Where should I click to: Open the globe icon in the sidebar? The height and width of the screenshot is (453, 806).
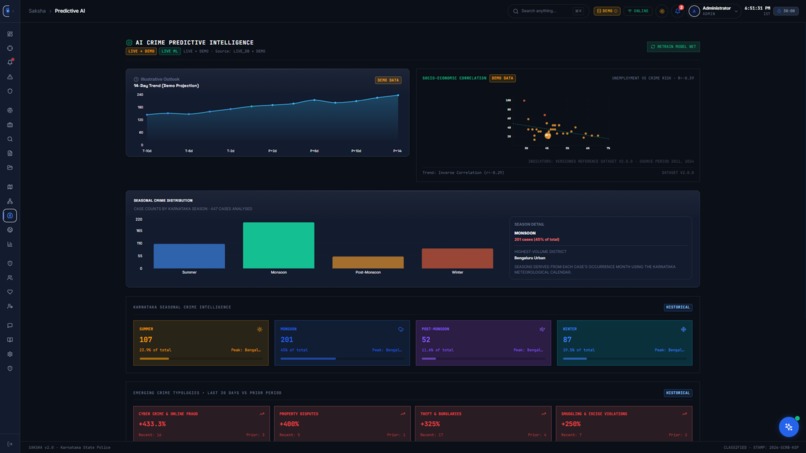pyautogui.click(x=10, y=110)
